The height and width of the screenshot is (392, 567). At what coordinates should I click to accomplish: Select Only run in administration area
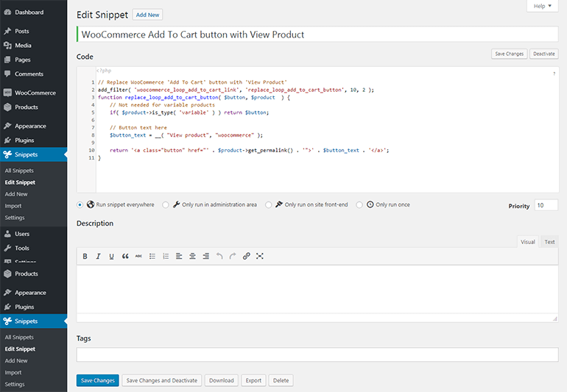(166, 205)
